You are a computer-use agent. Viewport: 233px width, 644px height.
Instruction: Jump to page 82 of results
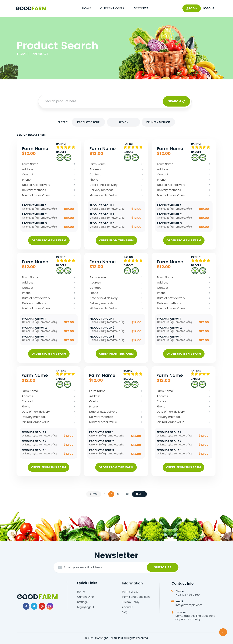[x=128, y=494]
